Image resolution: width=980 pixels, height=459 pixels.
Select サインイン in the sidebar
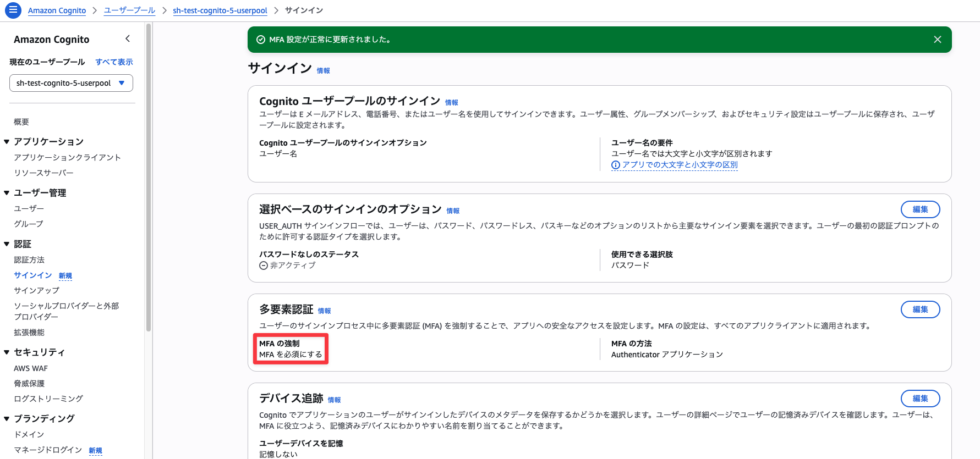click(33, 275)
